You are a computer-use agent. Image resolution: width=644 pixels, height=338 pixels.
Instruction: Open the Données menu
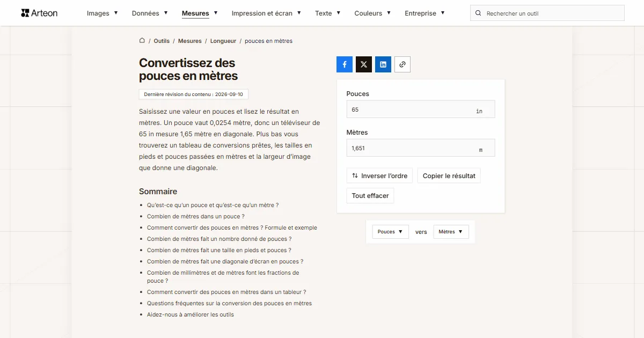[x=150, y=13]
